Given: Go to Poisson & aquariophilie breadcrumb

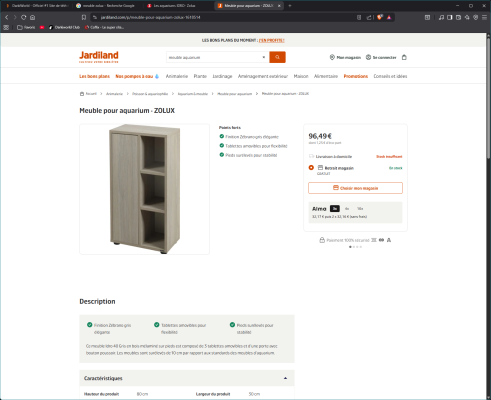Looking at the screenshot, I should click(x=150, y=94).
